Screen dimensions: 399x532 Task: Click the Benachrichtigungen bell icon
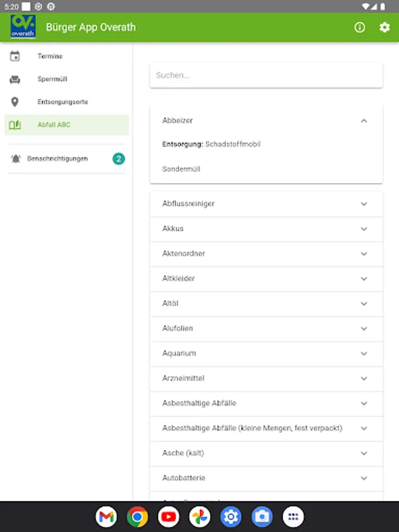click(15, 158)
